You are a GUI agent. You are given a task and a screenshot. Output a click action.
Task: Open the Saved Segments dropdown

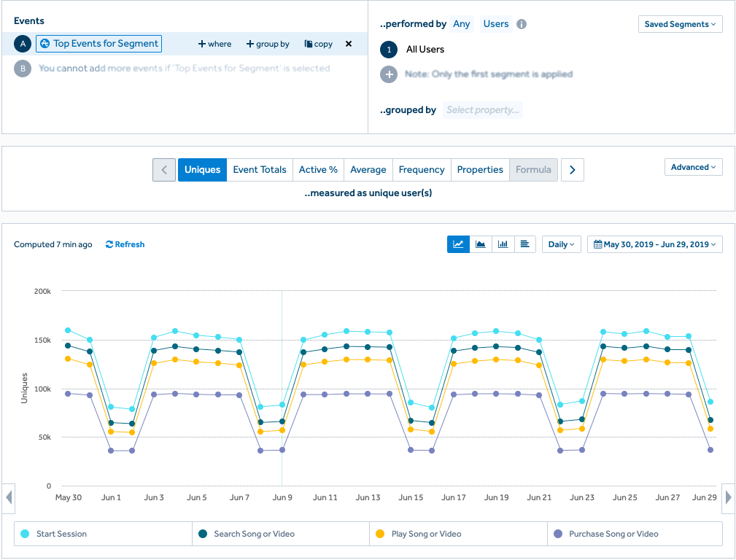pyautogui.click(x=680, y=24)
